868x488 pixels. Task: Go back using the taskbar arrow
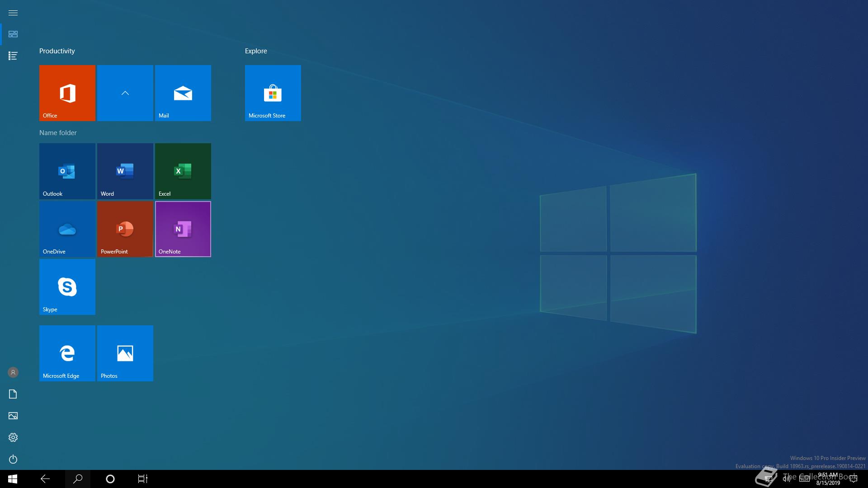pyautogui.click(x=45, y=479)
